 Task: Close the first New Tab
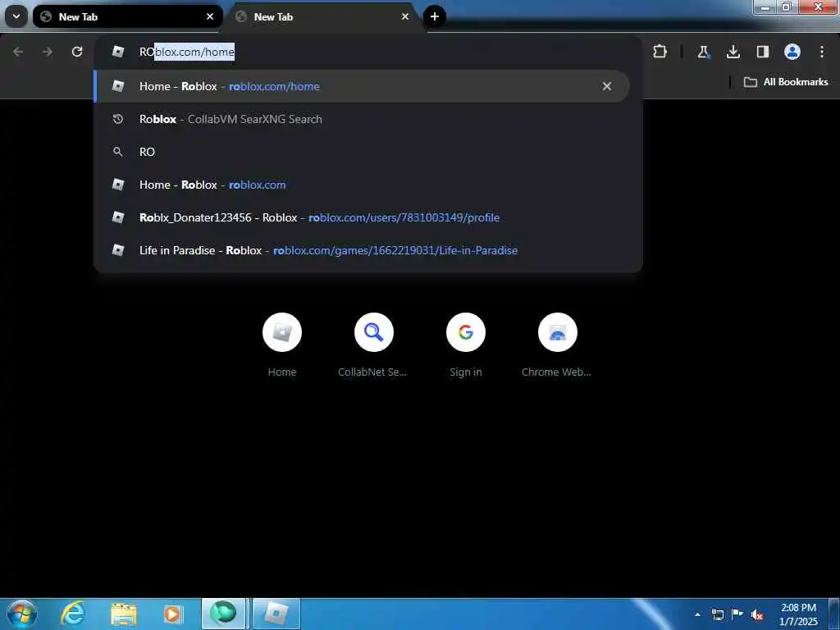click(210, 16)
